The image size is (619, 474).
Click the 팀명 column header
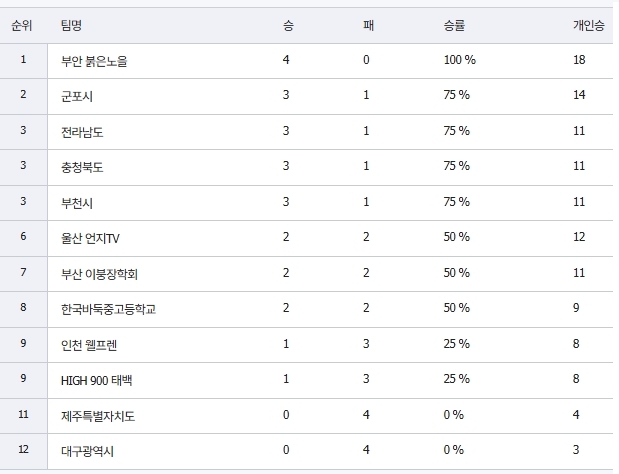click(73, 26)
